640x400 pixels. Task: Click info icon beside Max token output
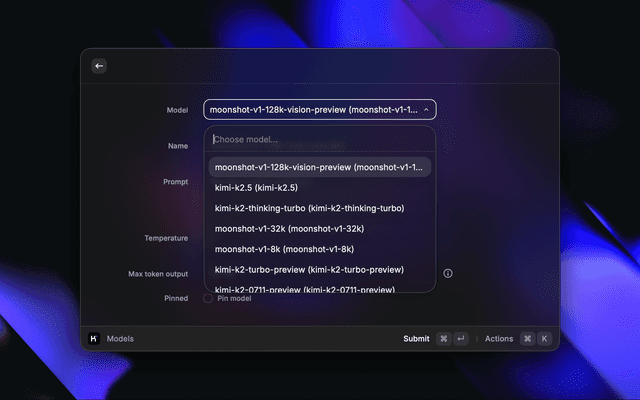[448, 273]
